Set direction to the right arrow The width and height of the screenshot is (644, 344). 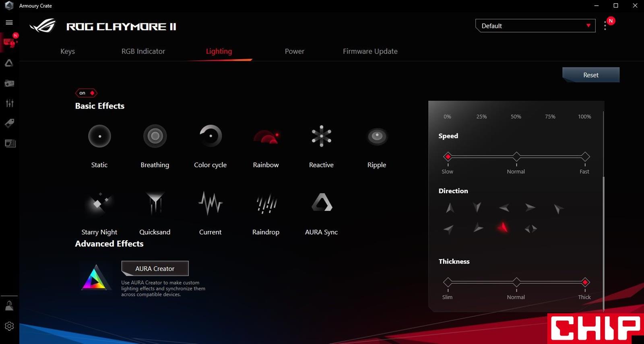point(530,208)
